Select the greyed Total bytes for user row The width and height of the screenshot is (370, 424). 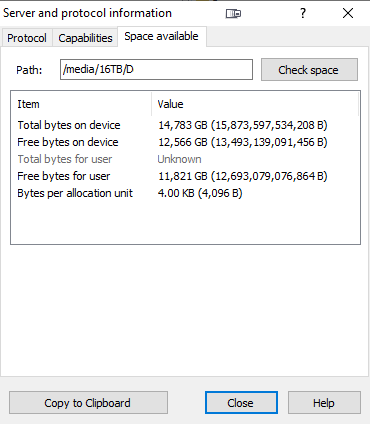[185, 159]
